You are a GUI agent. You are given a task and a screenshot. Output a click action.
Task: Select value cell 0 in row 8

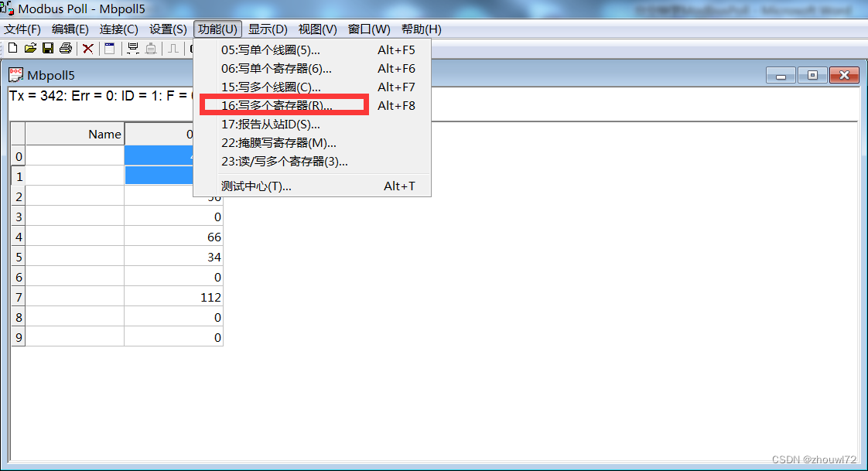coord(174,317)
